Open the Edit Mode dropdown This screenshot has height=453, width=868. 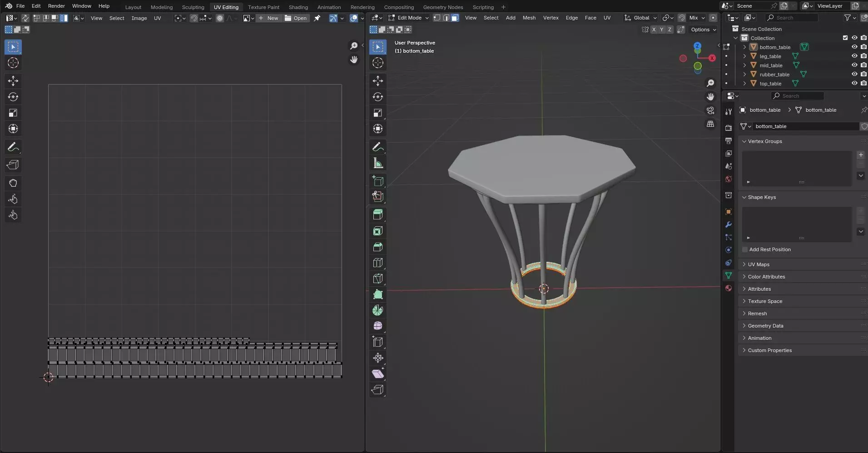coord(408,18)
